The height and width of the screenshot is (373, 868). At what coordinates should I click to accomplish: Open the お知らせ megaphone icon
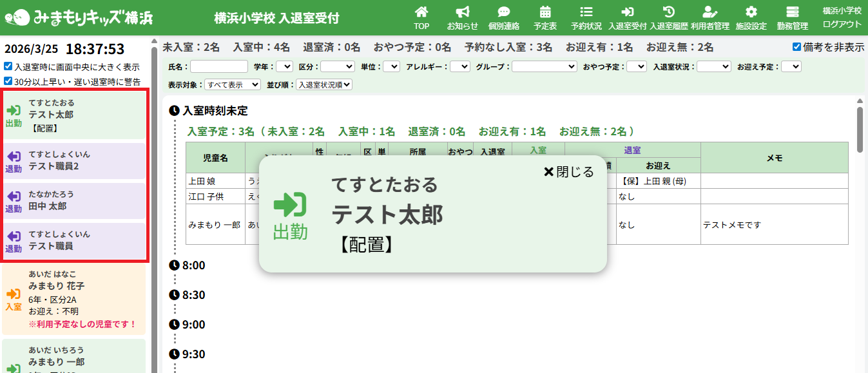tap(462, 12)
